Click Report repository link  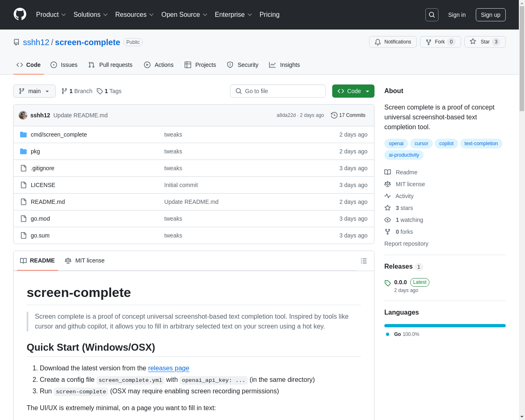click(x=406, y=244)
